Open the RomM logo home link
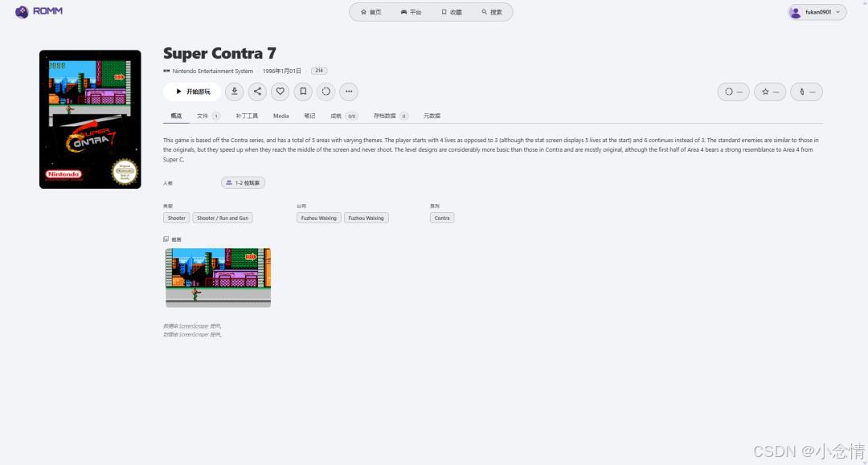This screenshot has height=465, width=868. point(39,11)
